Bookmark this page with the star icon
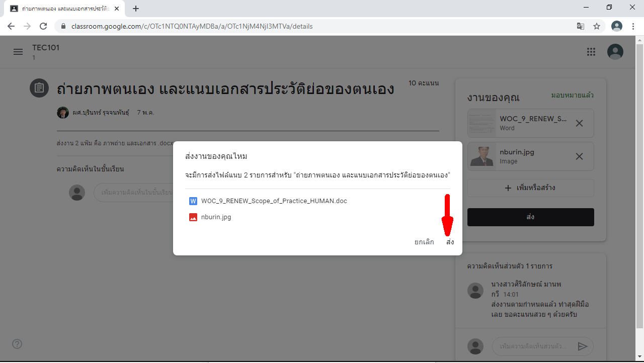Viewport: 644px width, 363px height. 597,26
